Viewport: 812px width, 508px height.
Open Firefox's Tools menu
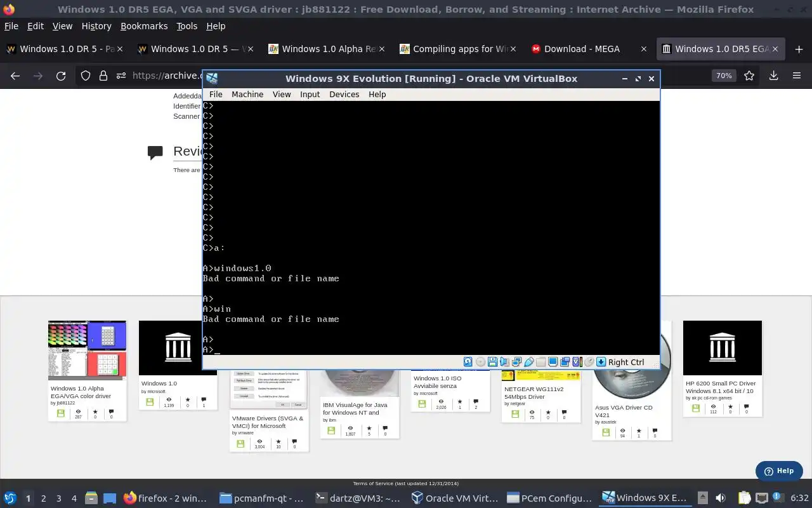pos(187,26)
